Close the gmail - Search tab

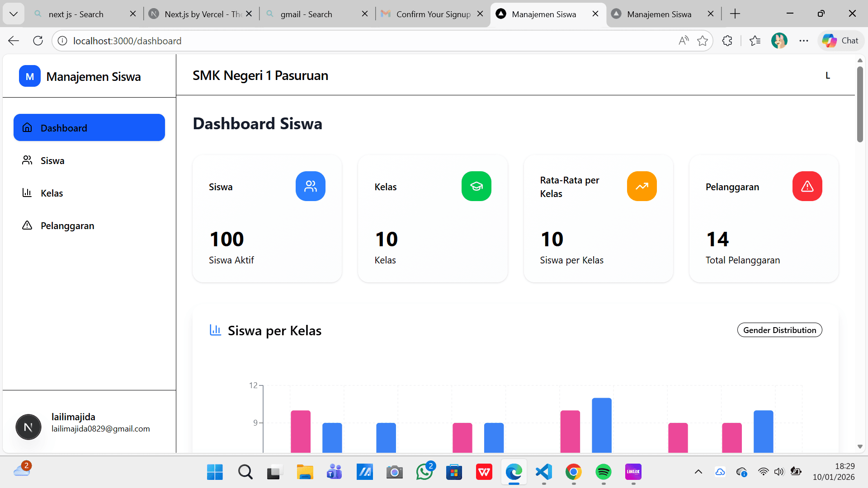365,14
